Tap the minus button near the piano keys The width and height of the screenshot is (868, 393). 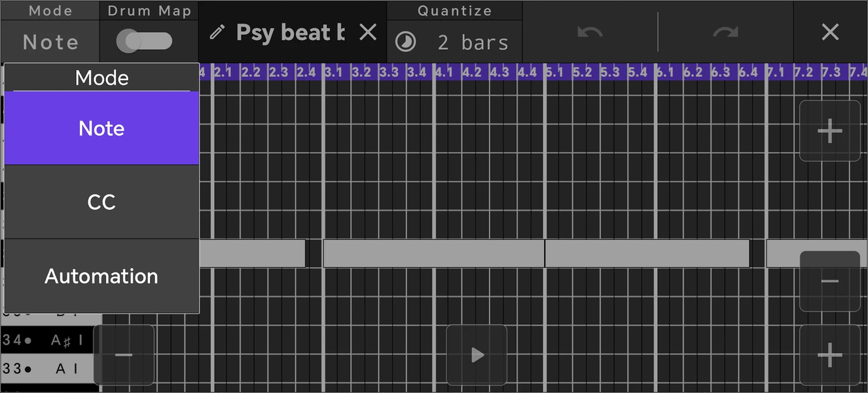coord(124,355)
